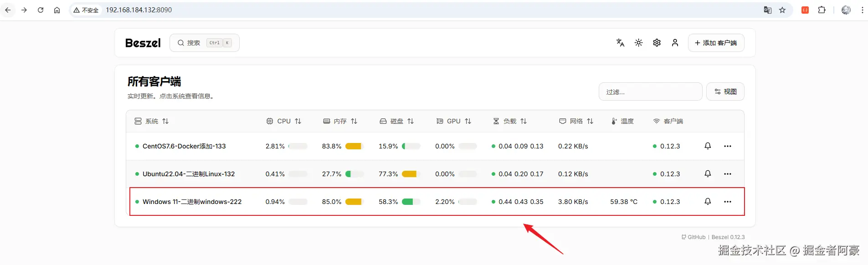Viewport: 868px width, 265px height.
Task: Toggle light/dark theme sun icon
Action: pyautogui.click(x=638, y=43)
